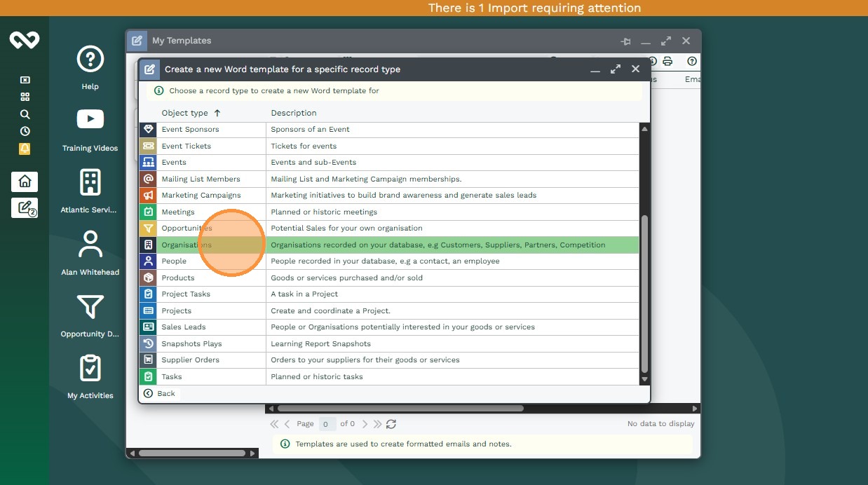This screenshot has width=868, height=485.
Task: Go to next page in My Templates pager
Action: click(365, 424)
